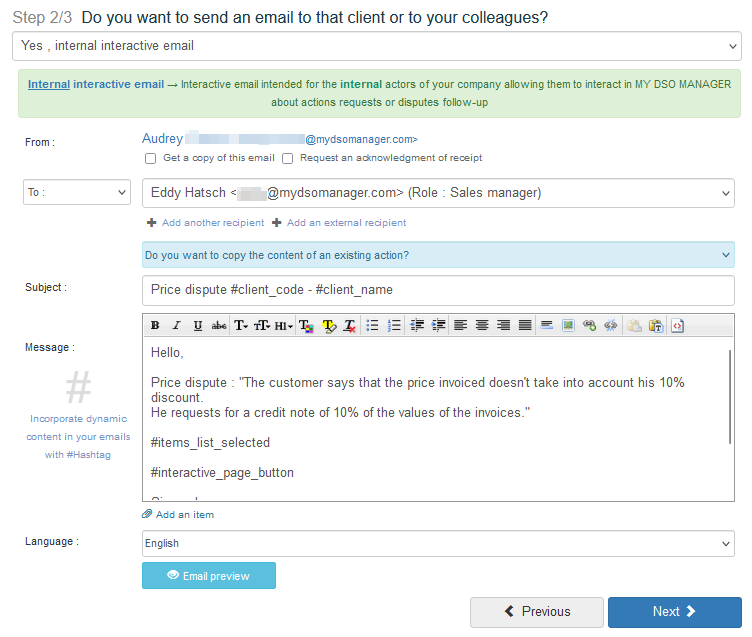
Task: Open the HTML source code view
Action: [x=678, y=326]
